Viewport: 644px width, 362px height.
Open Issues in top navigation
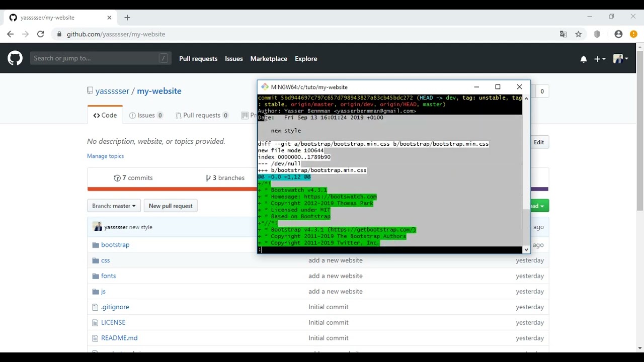tap(234, 59)
